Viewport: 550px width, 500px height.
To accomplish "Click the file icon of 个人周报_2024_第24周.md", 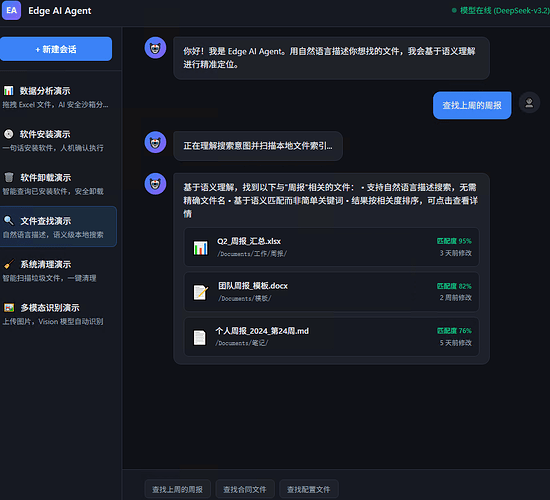I will tap(200, 337).
